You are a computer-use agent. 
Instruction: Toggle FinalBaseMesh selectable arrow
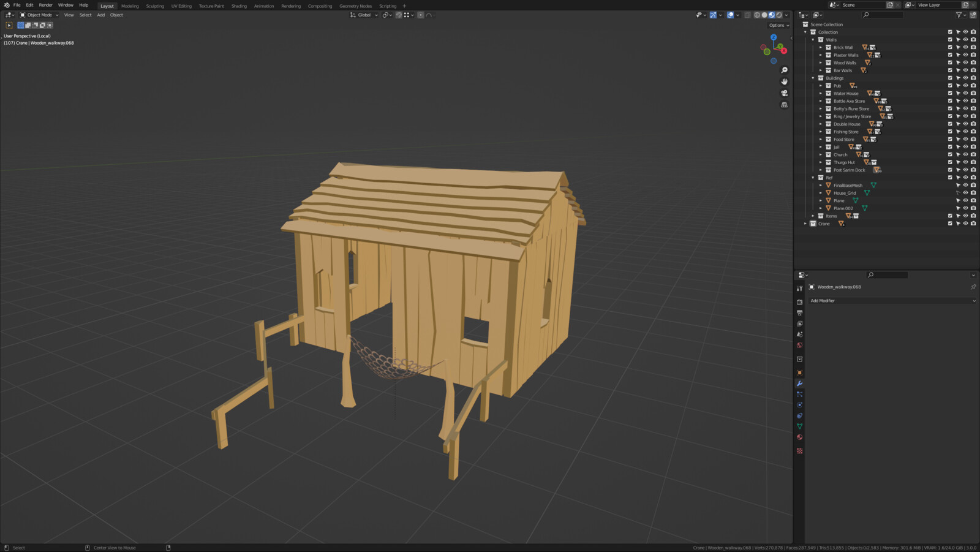958,185
